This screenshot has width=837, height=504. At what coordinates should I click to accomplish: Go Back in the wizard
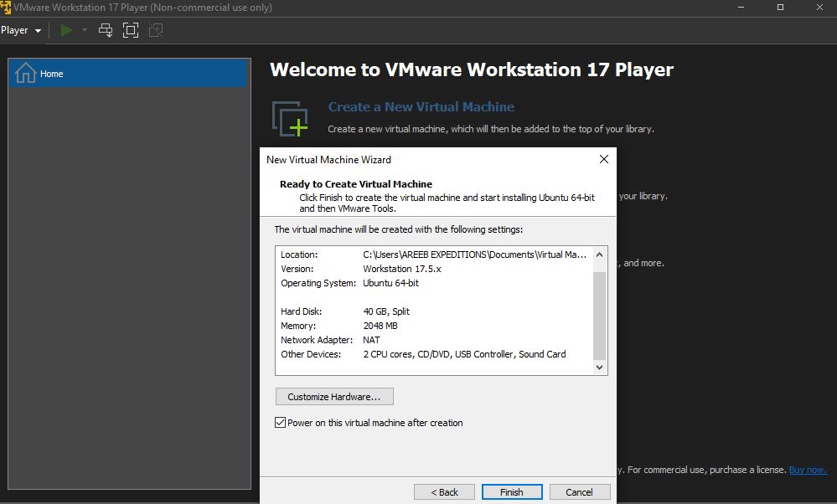444,491
